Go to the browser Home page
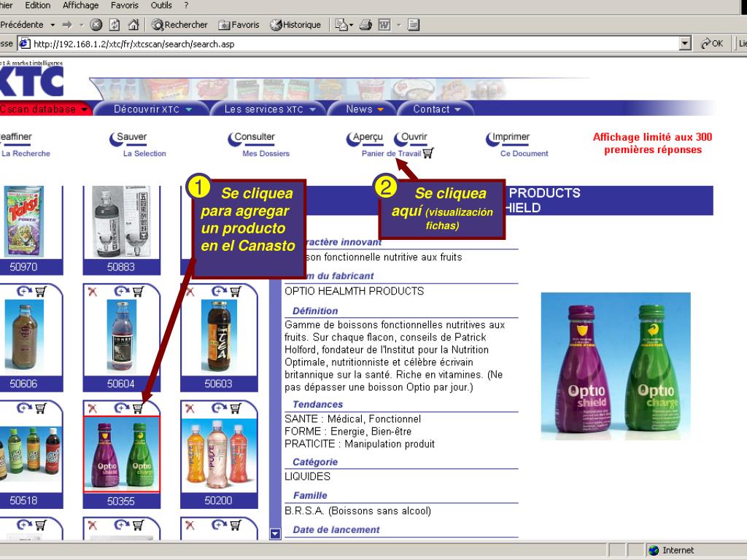Screen dimensions: 747x560 [133, 25]
